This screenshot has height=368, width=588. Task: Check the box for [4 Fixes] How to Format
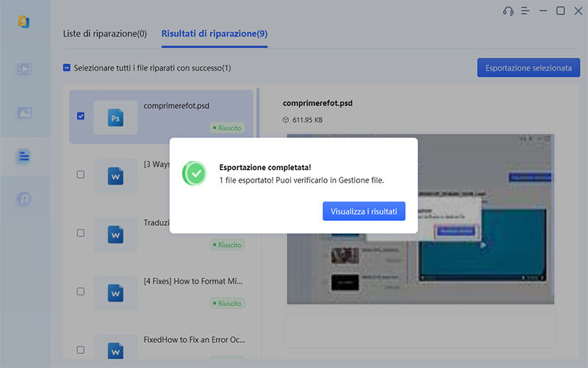(81, 291)
